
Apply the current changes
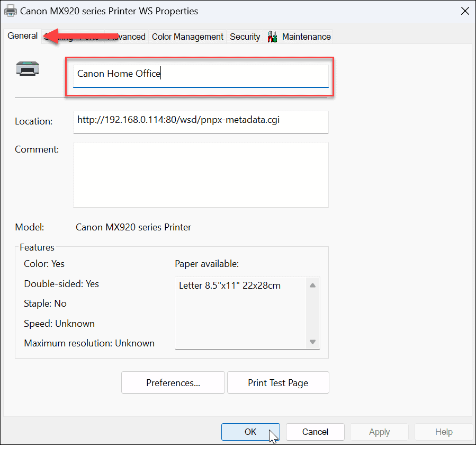379,432
